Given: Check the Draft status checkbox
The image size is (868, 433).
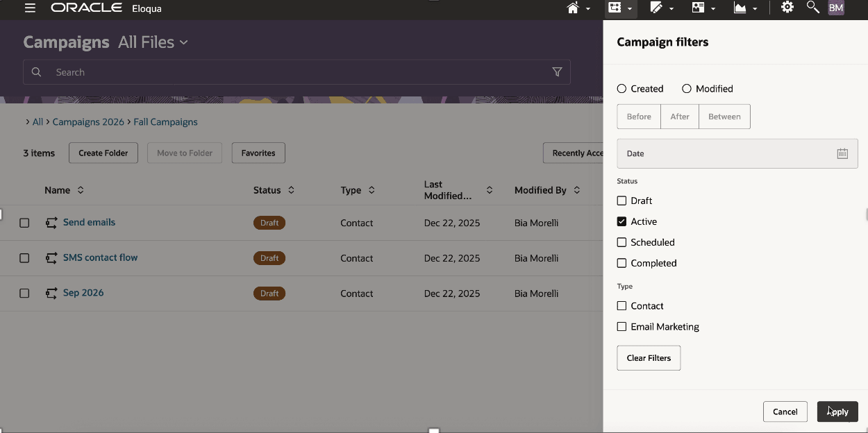Looking at the screenshot, I should [621, 201].
